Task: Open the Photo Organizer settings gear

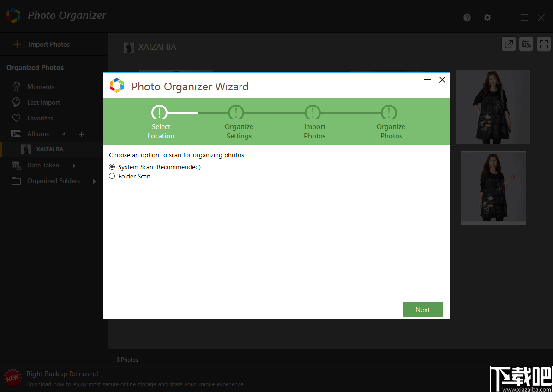Action: point(487,18)
